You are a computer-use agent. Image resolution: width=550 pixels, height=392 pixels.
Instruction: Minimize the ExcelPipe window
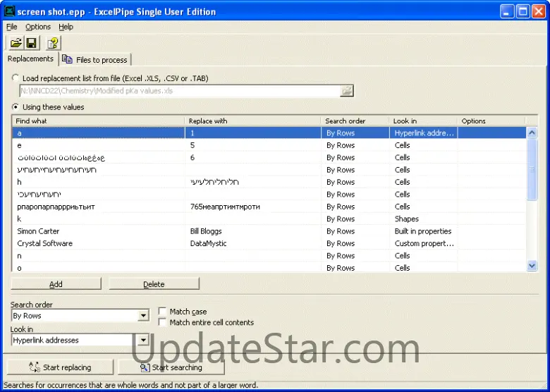click(x=507, y=11)
